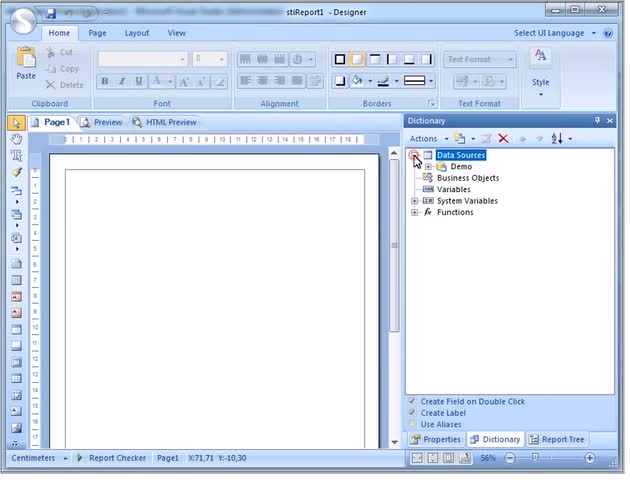Screen dimensions: 630x480
Task: Expand the Demo tree node
Action: pos(428,166)
